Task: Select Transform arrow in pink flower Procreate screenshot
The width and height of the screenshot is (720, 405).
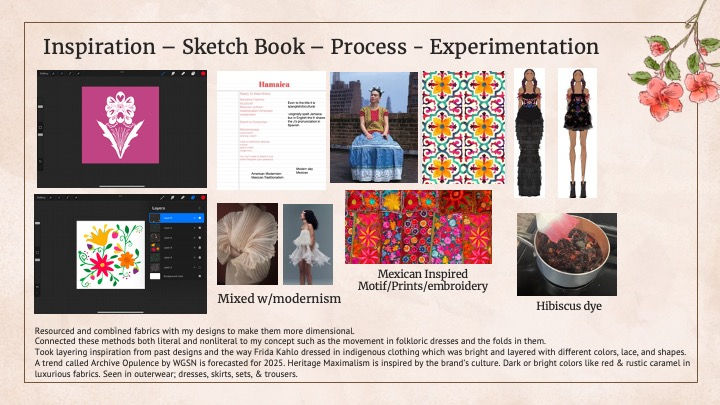Action: (x=78, y=73)
